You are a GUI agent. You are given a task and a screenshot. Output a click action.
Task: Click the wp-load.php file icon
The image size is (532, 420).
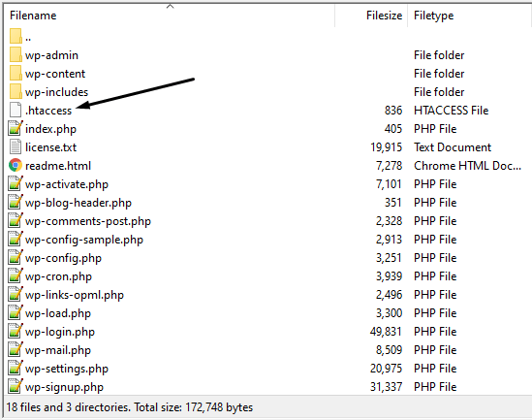tap(16, 312)
